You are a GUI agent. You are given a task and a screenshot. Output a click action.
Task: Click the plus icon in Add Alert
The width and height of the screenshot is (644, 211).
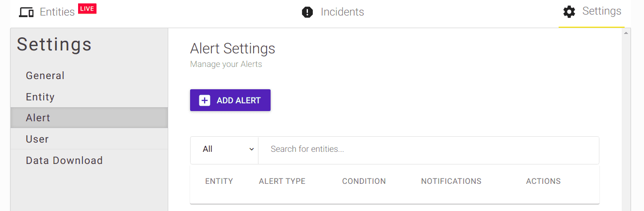pos(205,100)
